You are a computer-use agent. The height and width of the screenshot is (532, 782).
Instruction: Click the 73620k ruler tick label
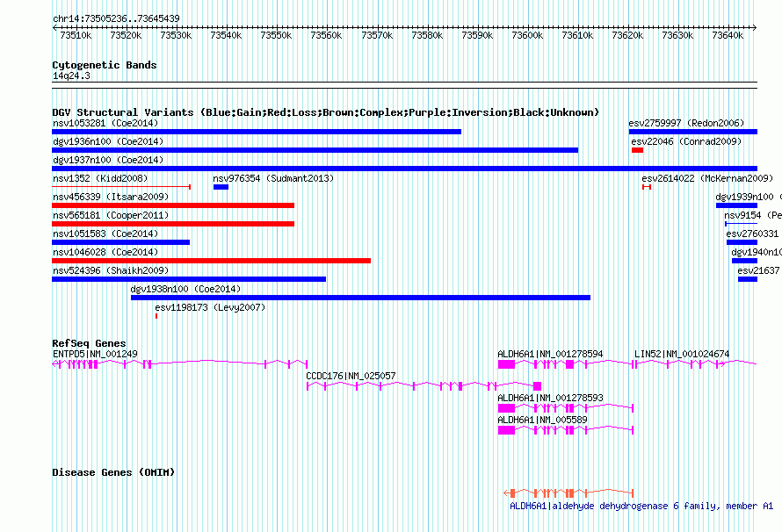click(627, 35)
